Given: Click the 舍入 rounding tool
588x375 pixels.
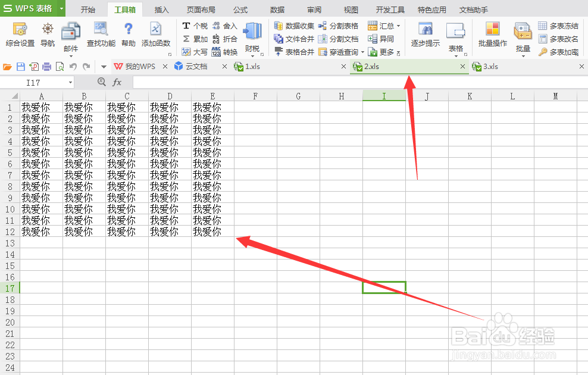Looking at the screenshot, I should 224,26.
